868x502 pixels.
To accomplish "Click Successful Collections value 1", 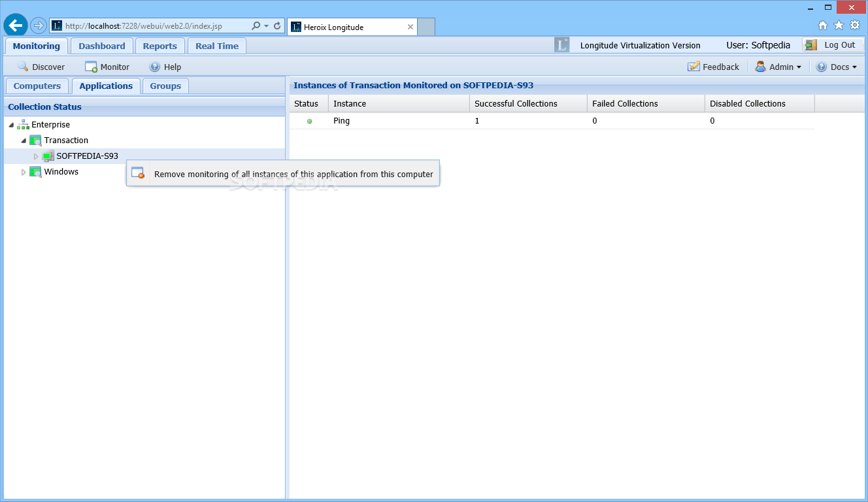I will (477, 121).
